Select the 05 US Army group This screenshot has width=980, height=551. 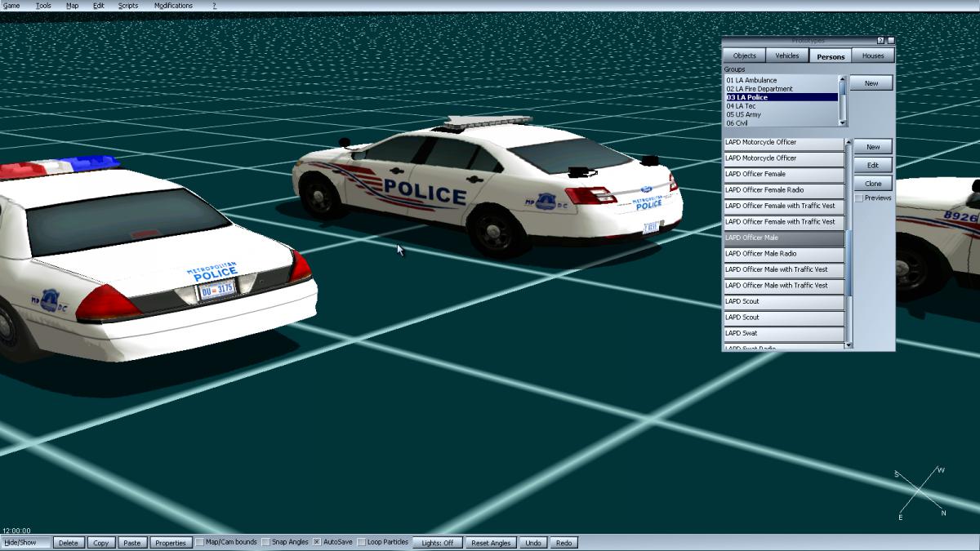tap(782, 114)
